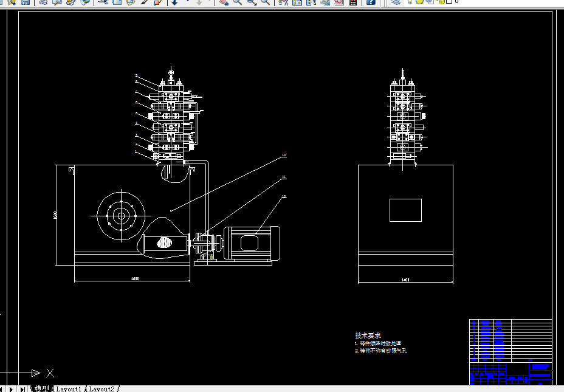The image size is (564, 392).
Task: Click part callout number 11
Action: [x=284, y=177]
